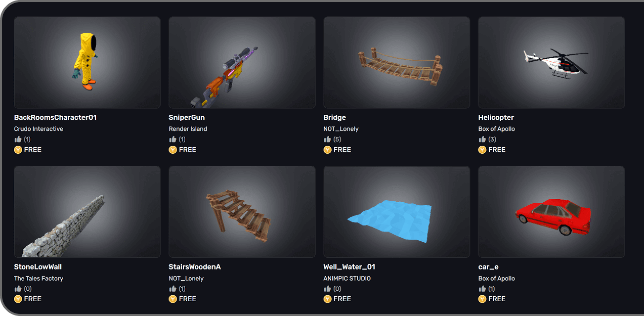Like the Helicopter asset via thumbs-up
Screen dimensions: 644x316
tap(482, 139)
